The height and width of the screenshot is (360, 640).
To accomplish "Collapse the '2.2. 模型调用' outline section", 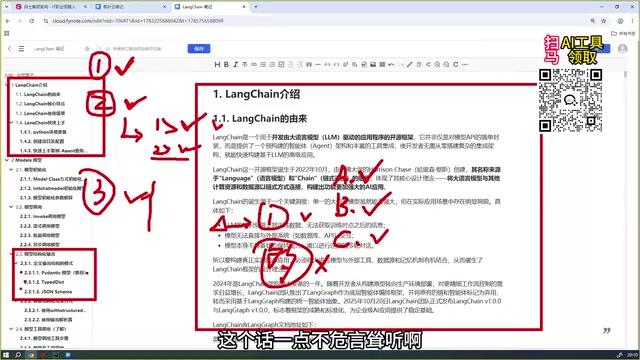I will tap(11, 207).
